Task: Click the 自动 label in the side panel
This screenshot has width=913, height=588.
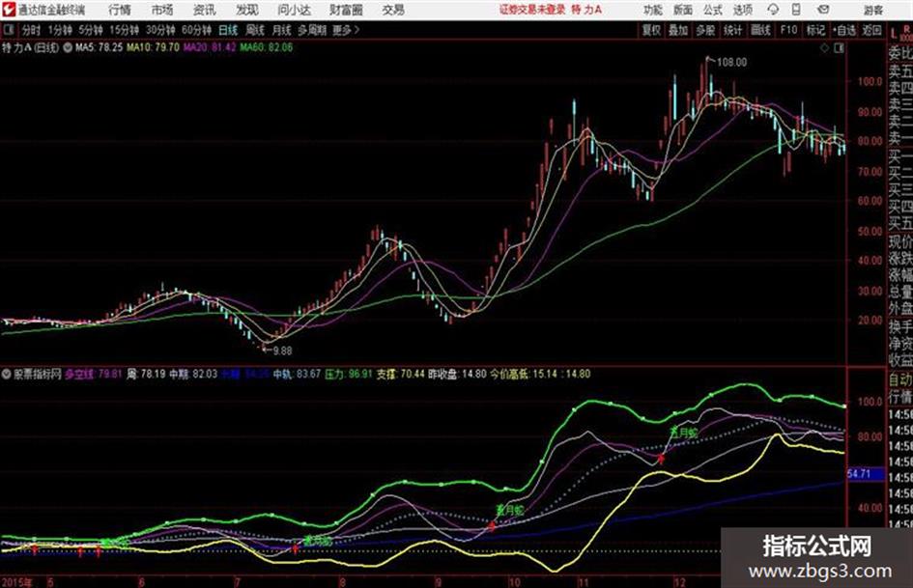Action: tap(900, 379)
